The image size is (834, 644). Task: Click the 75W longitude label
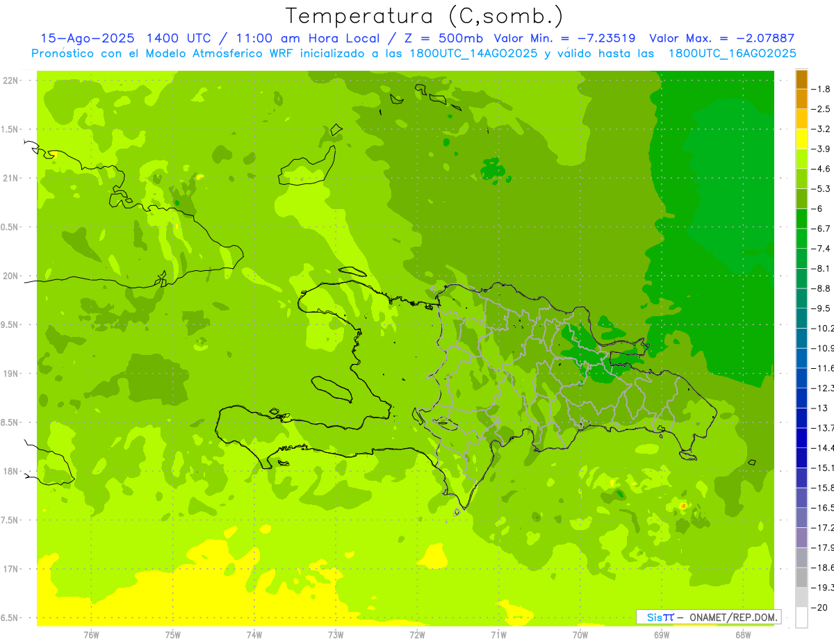click(173, 634)
